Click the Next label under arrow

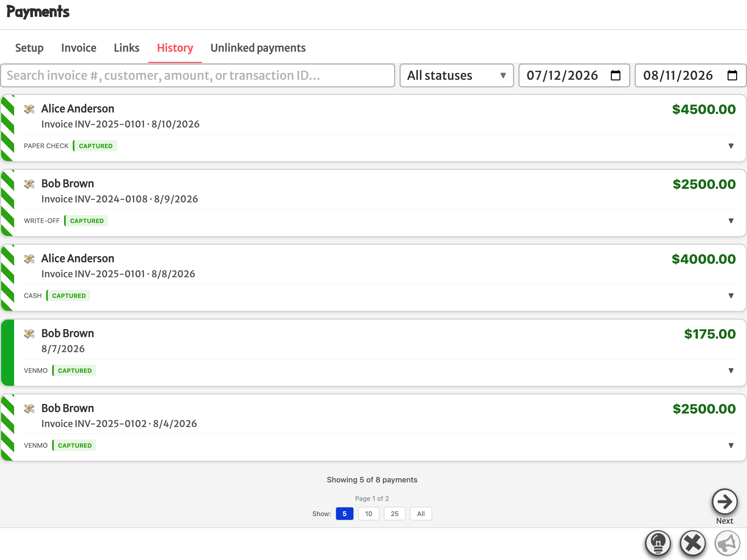[x=724, y=521]
